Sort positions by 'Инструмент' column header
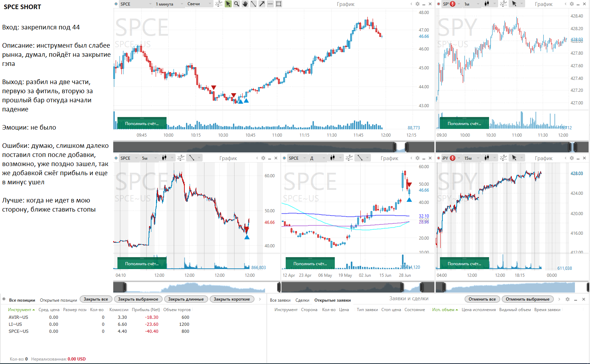590x364 pixels. (21, 310)
